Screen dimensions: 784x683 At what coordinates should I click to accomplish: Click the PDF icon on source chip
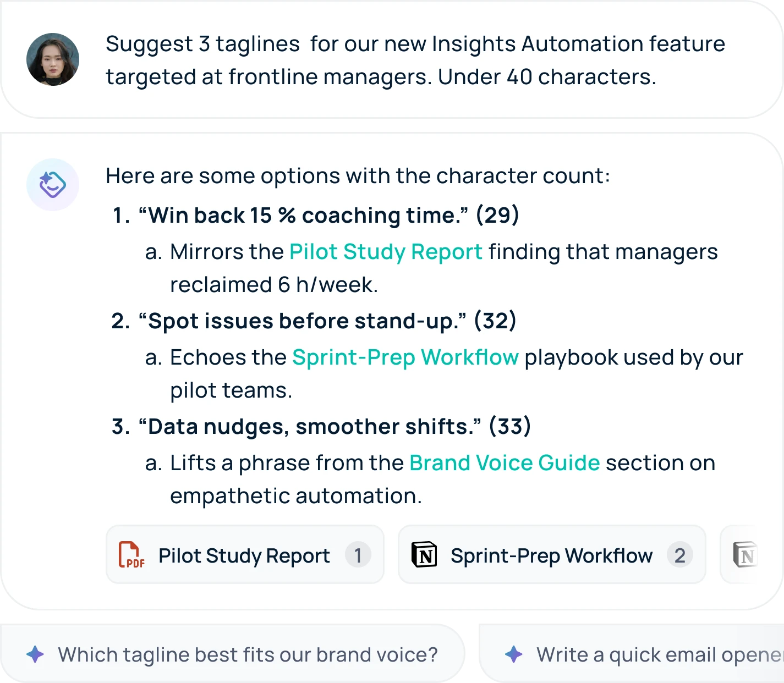click(x=132, y=555)
